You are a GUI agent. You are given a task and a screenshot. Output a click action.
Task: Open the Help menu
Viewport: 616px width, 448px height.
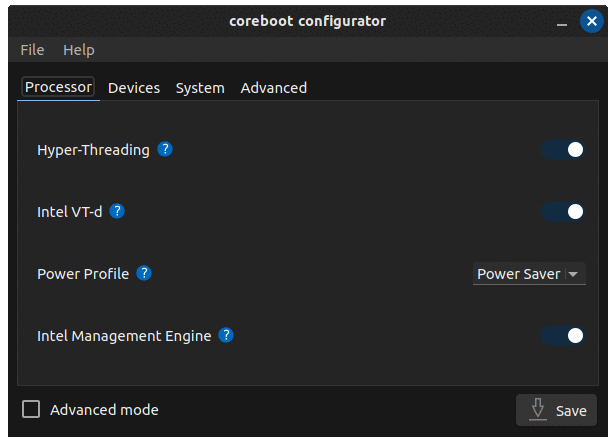pyautogui.click(x=79, y=50)
